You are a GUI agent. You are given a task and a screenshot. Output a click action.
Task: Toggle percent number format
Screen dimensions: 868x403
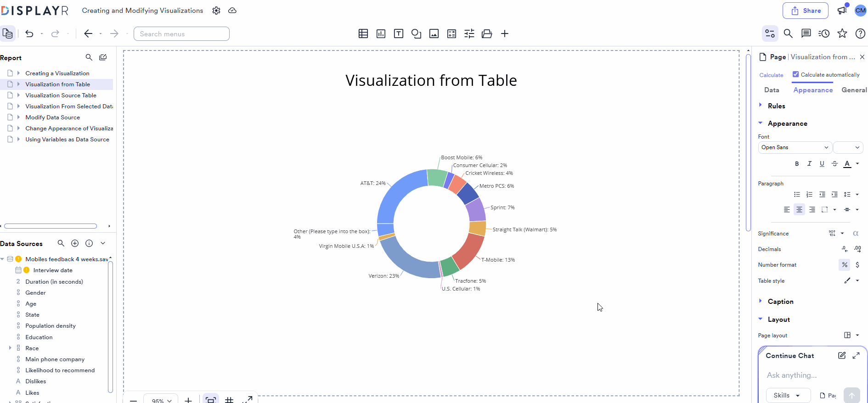tap(845, 265)
